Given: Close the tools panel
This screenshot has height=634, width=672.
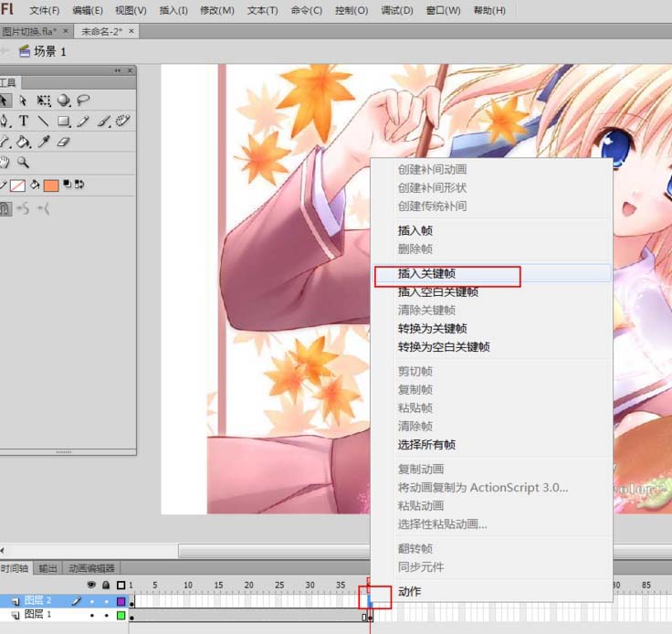Looking at the screenshot, I should [x=130, y=70].
